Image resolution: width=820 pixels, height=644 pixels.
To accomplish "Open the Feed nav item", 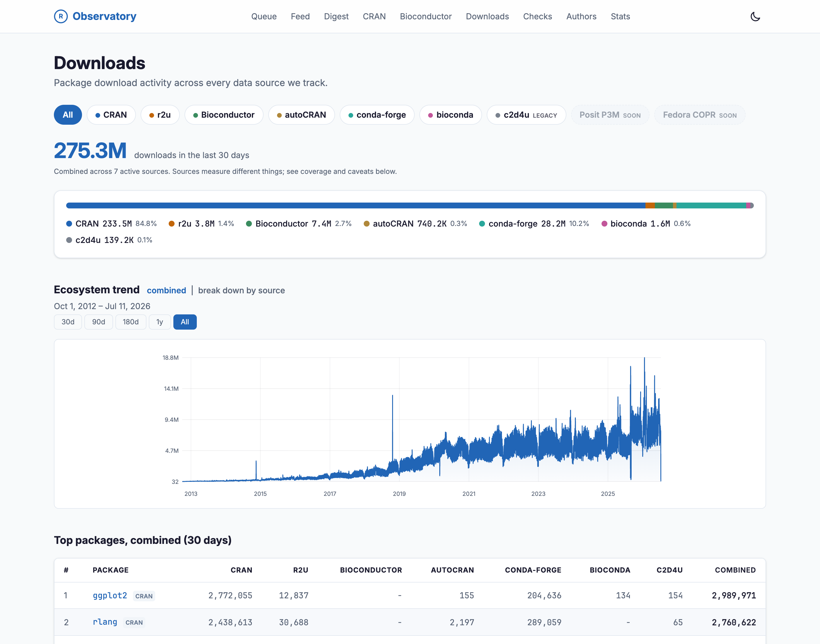I will pos(300,17).
